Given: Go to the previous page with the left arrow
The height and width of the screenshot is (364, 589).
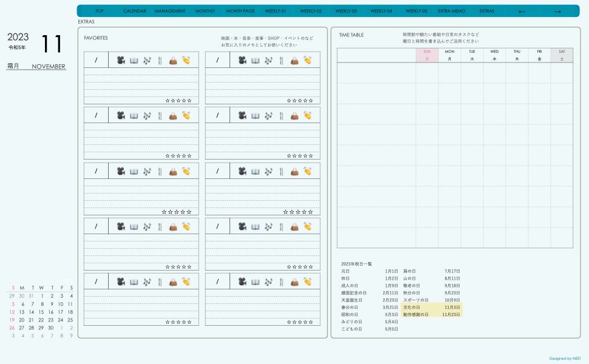Looking at the screenshot, I should pos(522,11).
